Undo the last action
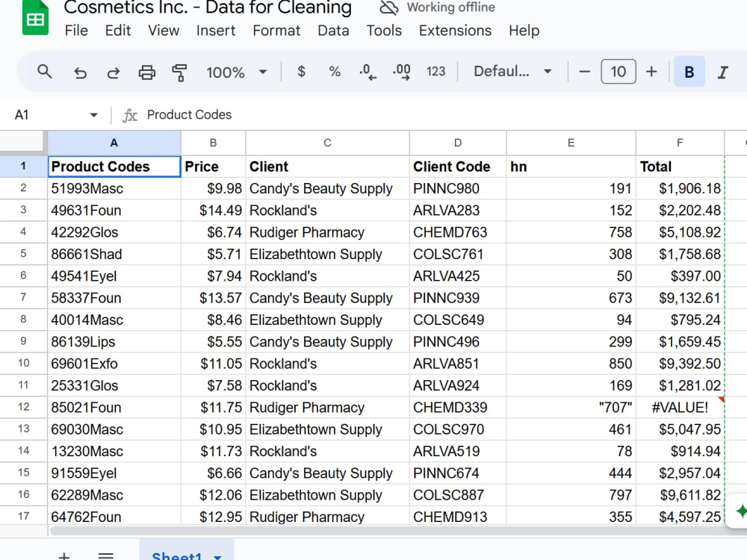The height and width of the screenshot is (560, 747). pos(80,72)
